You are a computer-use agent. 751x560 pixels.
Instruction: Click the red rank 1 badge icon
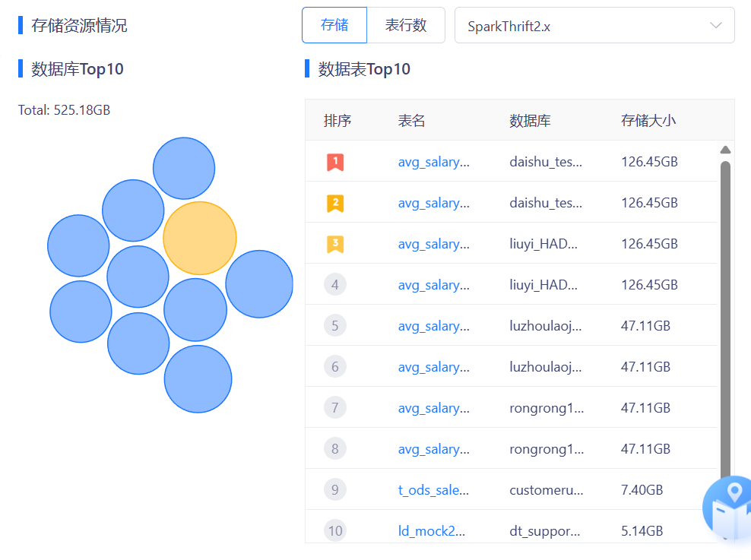click(335, 162)
